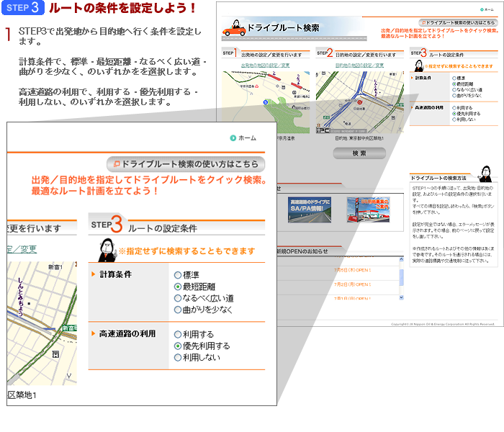Image resolution: width=504 pixels, height=432 pixels.
Task: Select 利用しない radio on the small page screenshot
Action: pyautogui.click(x=454, y=120)
